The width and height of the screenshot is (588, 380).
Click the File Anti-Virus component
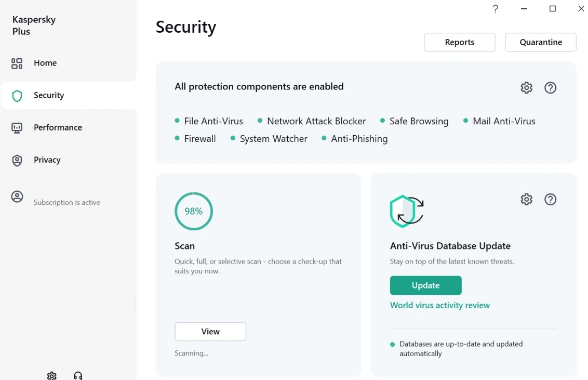coord(209,121)
